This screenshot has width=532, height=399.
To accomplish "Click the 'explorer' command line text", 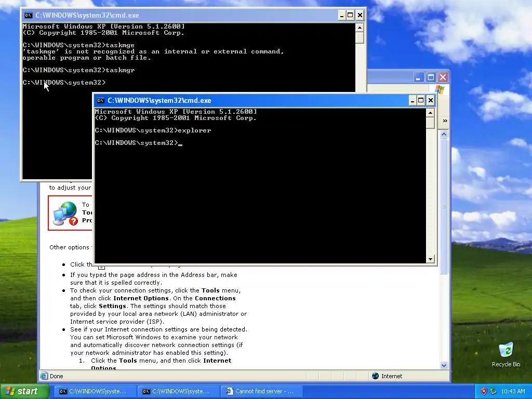I will pyautogui.click(x=194, y=130).
